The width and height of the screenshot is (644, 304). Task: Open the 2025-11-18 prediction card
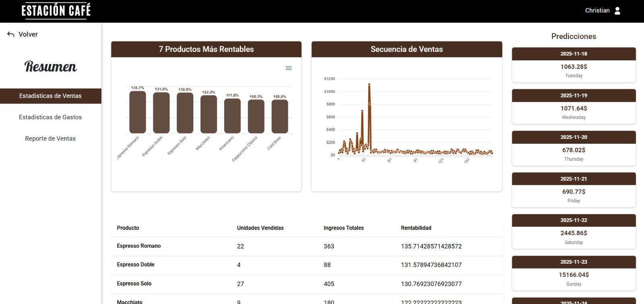[x=574, y=65]
